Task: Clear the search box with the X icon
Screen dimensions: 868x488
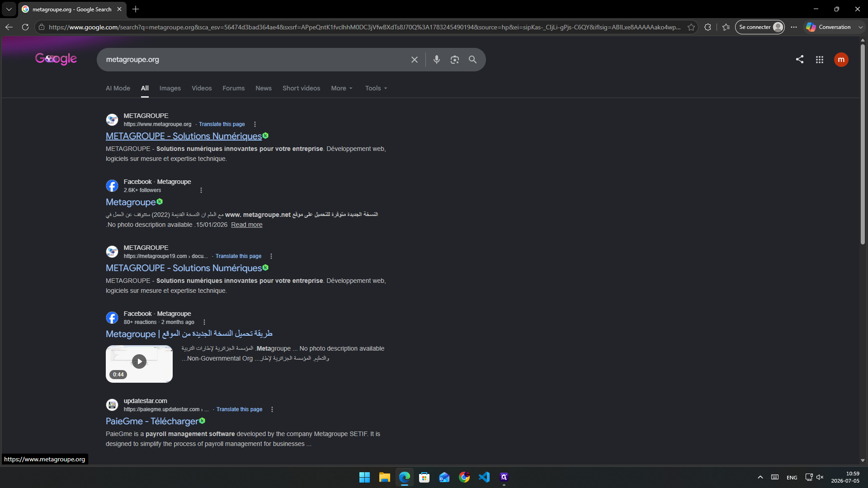Action: click(x=414, y=60)
